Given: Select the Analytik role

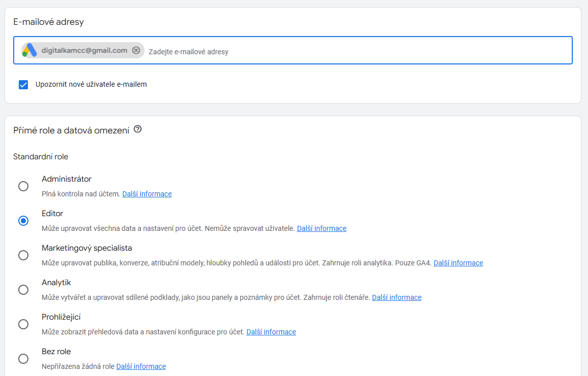Looking at the screenshot, I should (23, 290).
